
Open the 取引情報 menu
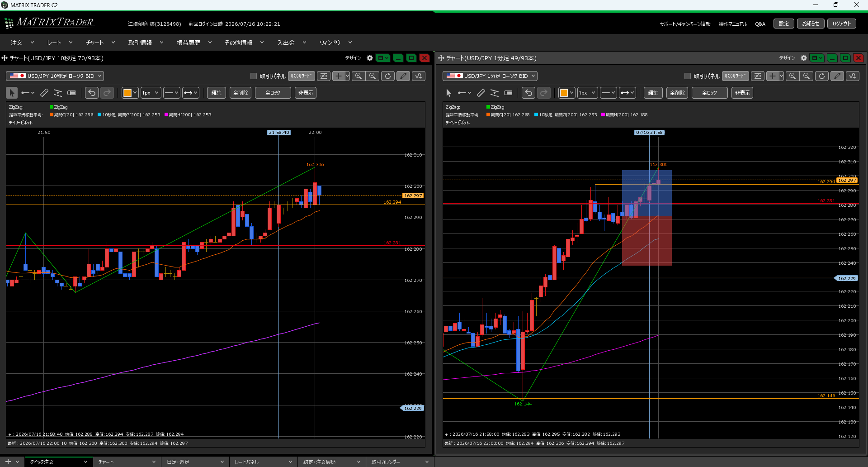click(x=145, y=43)
